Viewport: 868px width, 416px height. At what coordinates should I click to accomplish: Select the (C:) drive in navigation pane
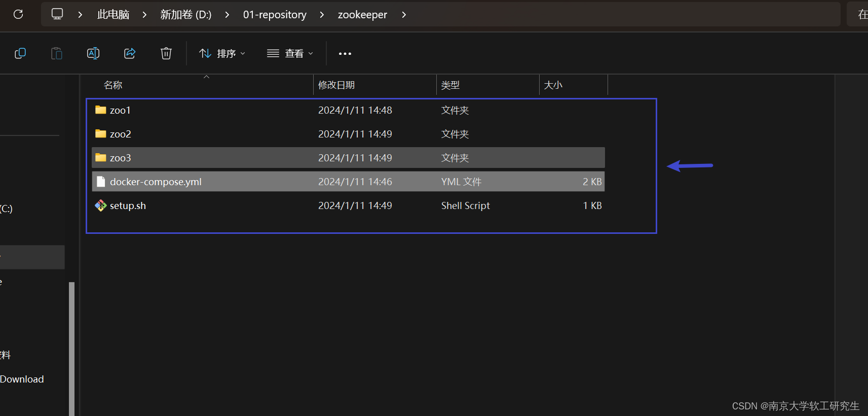coord(7,209)
